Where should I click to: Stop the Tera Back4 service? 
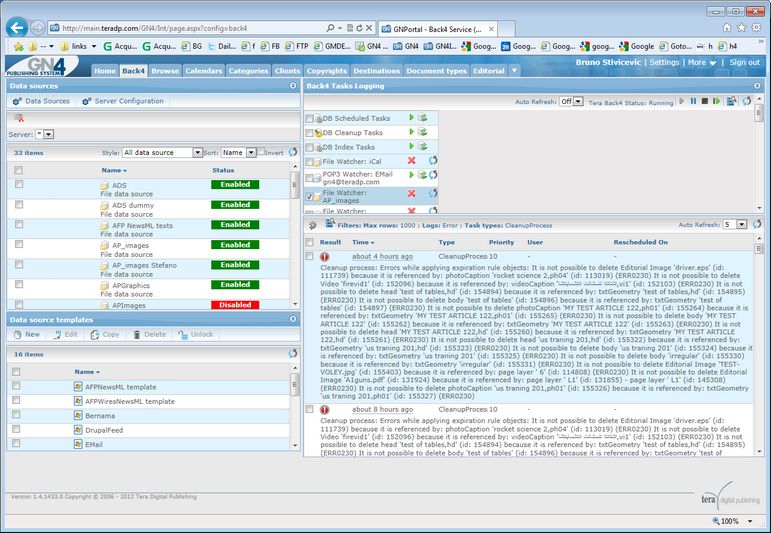(705, 101)
